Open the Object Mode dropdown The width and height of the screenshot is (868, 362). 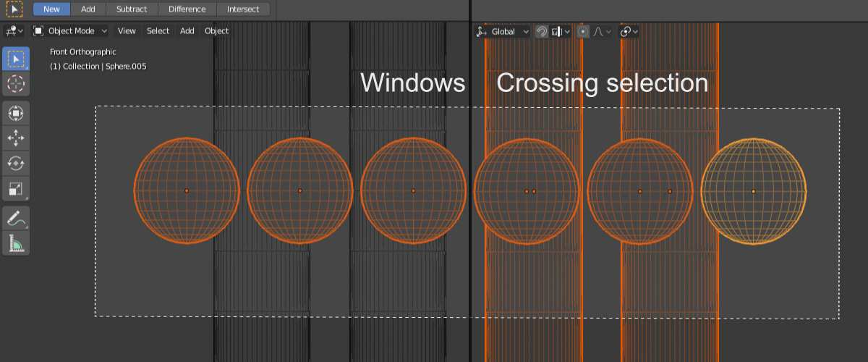(x=70, y=31)
